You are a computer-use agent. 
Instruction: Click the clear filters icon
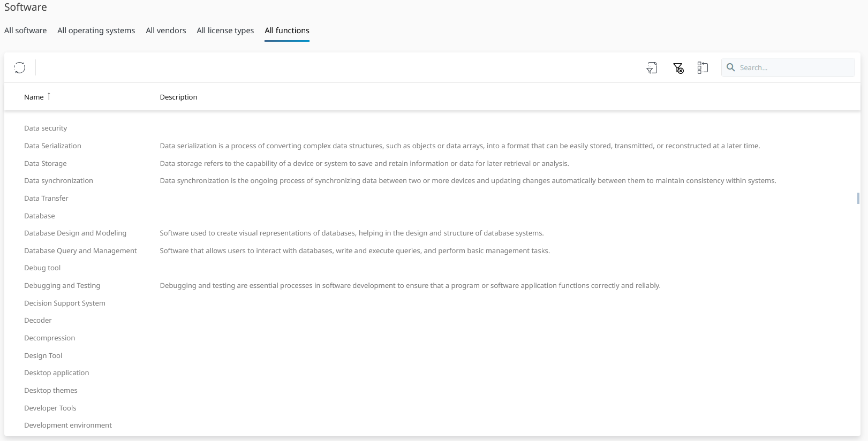pos(678,68)
